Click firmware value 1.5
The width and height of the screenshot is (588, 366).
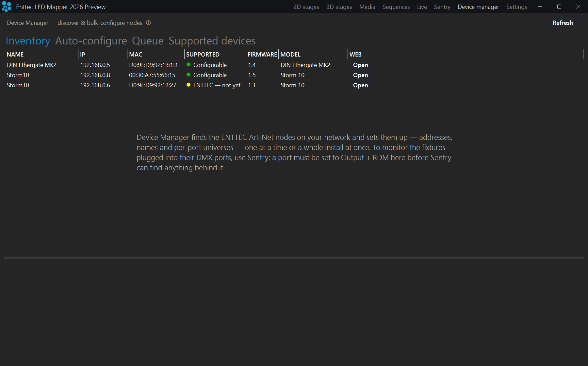point(252,75)
